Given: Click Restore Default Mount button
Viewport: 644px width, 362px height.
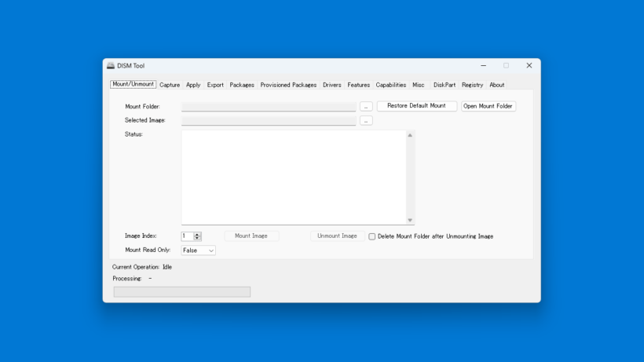Looking at the screenshot, I should click(x=416, y=106).
